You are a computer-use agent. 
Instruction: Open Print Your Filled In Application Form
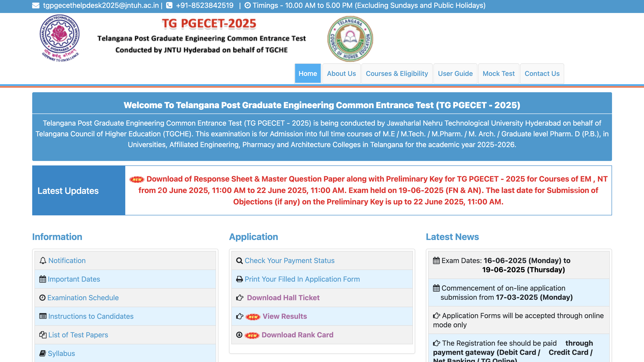click(302, 279)
